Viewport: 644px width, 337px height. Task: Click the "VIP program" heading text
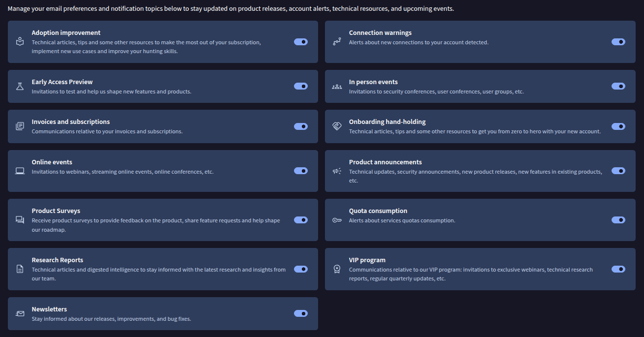click(367, 260)
